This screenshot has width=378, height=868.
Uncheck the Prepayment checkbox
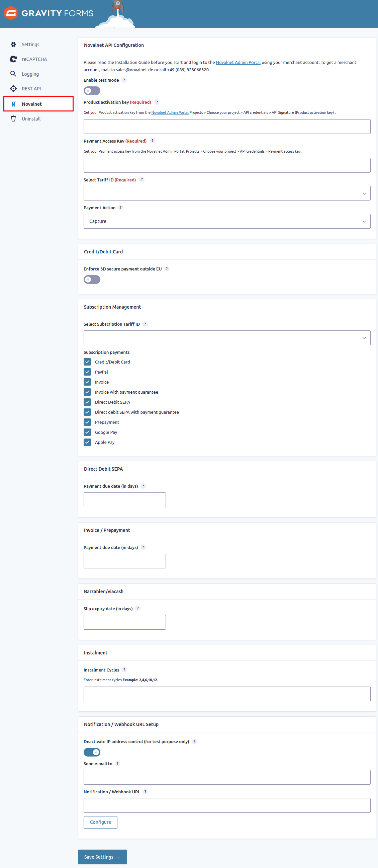click(x=88, y=422)
